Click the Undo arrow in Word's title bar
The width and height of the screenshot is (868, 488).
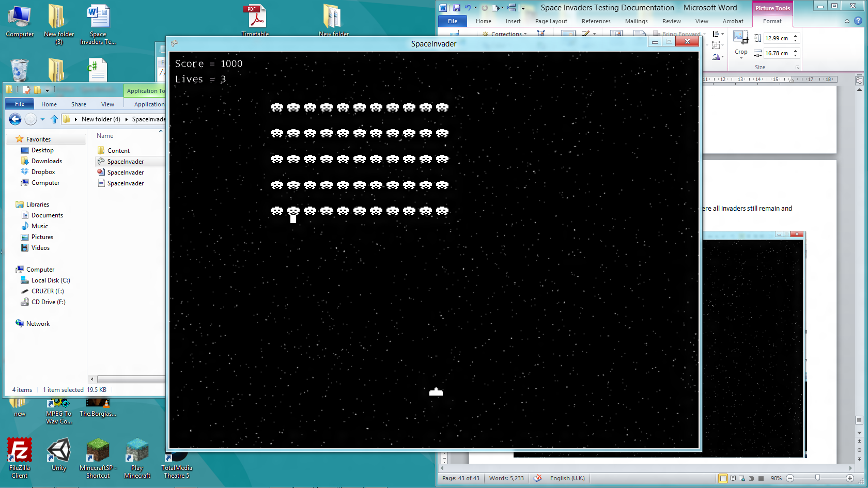[x=468, y=8]
